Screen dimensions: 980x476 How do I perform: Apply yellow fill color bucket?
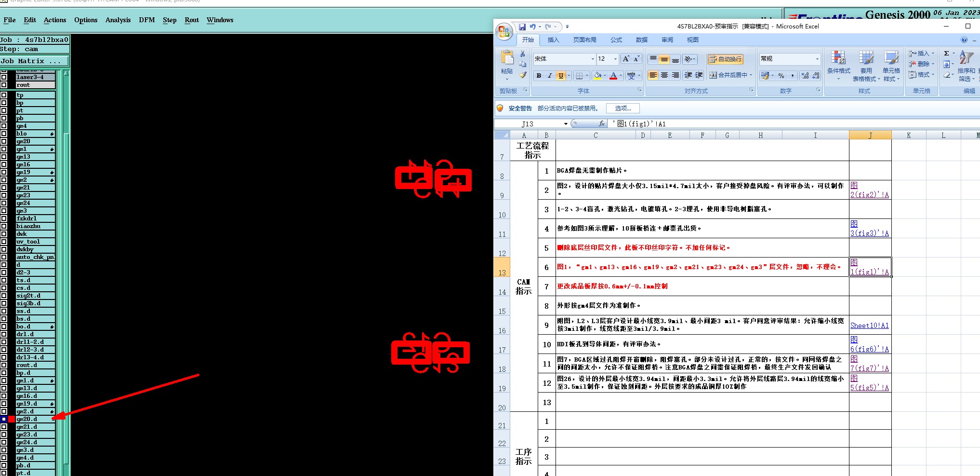point(598,76)
